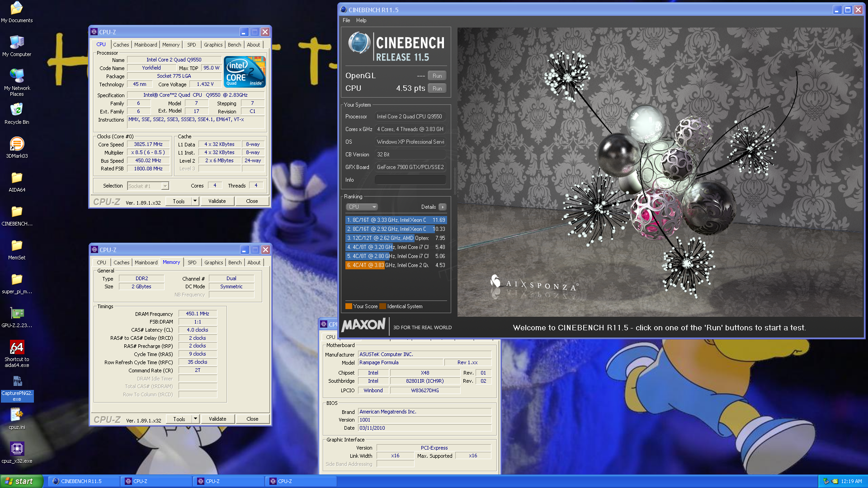This screenshot has height=488, width=868.
Task: Select ranking entry 3 AMD Opteron 7.95
Action: (396, 238)
